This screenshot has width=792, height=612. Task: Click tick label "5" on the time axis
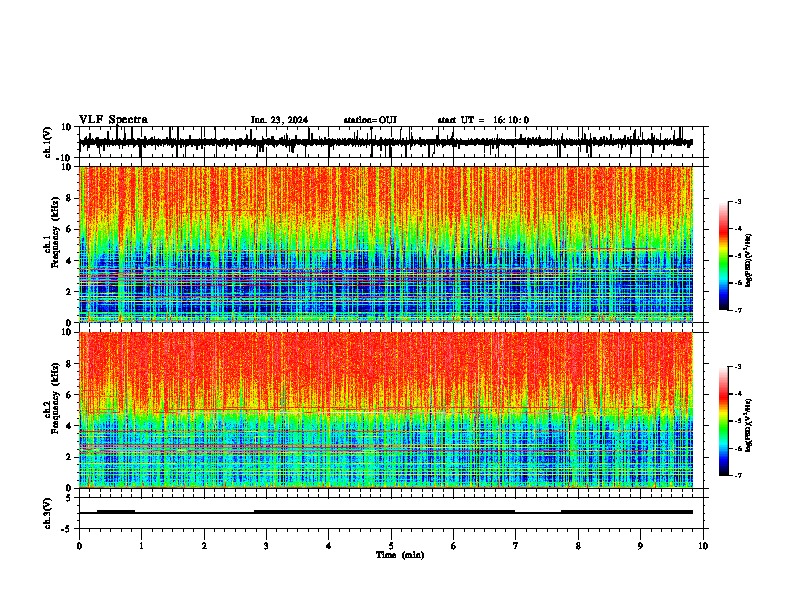(391, 546)
